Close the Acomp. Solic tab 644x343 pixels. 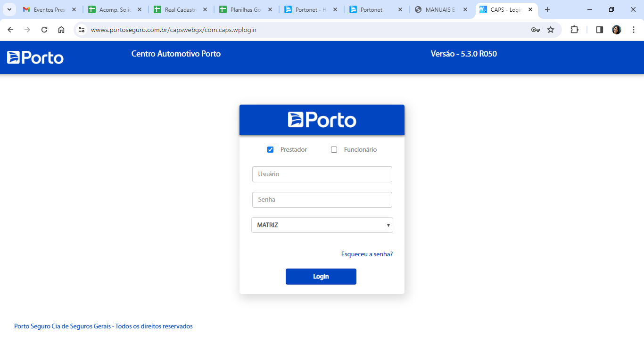coord(140,9)
